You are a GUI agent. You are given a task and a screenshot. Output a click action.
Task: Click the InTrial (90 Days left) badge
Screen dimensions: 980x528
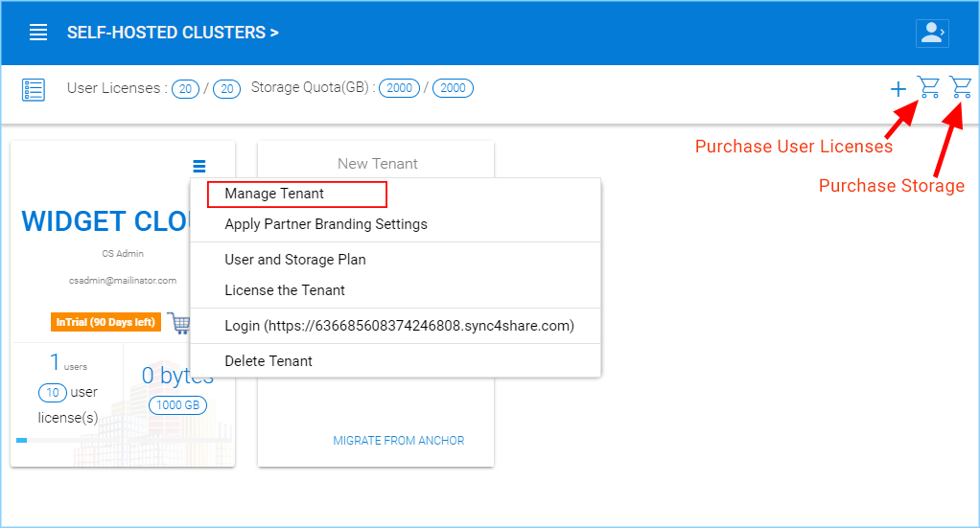click(x=105, y=322)
